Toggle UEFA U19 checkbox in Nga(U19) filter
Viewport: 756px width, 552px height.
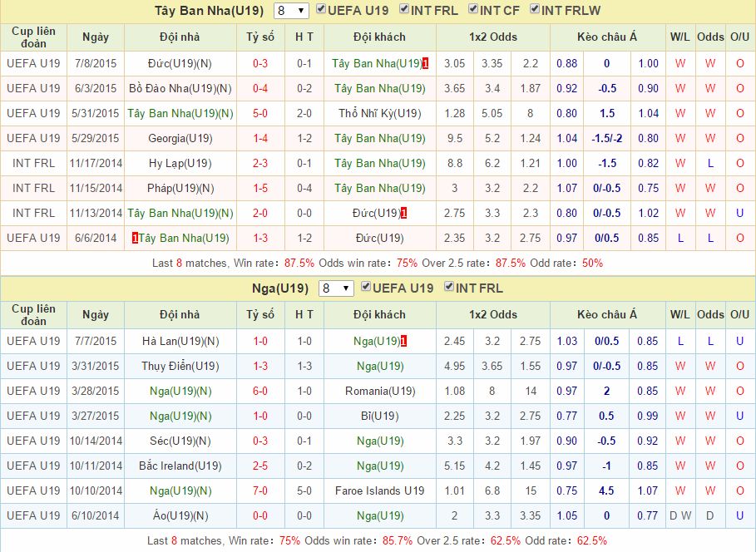click(365, 287)
